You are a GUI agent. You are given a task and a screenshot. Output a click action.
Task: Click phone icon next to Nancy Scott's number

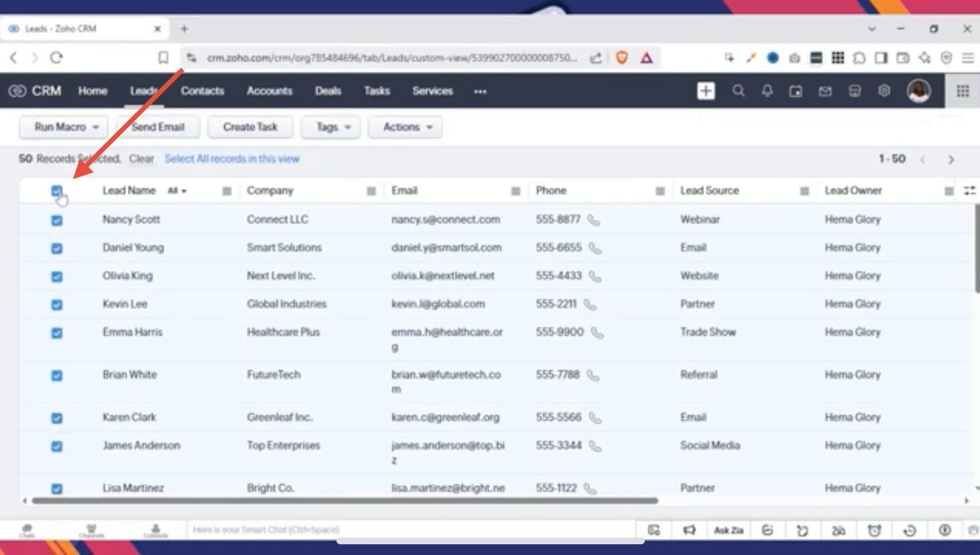point(594,220)
